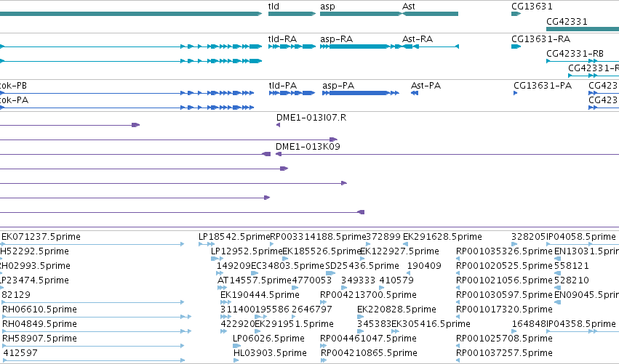This screenshot has width=619, height=364.
Task: Select EST RP004461047.5prime
Action: click(368, 339)
